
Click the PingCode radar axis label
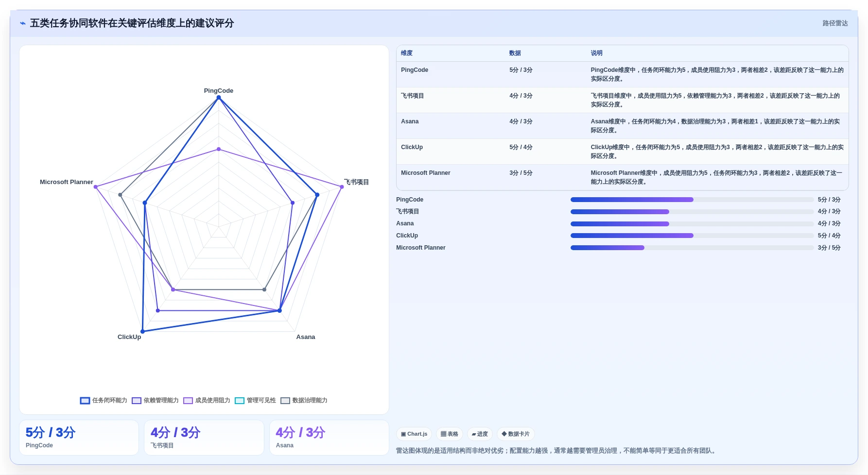tap(219, 91)
